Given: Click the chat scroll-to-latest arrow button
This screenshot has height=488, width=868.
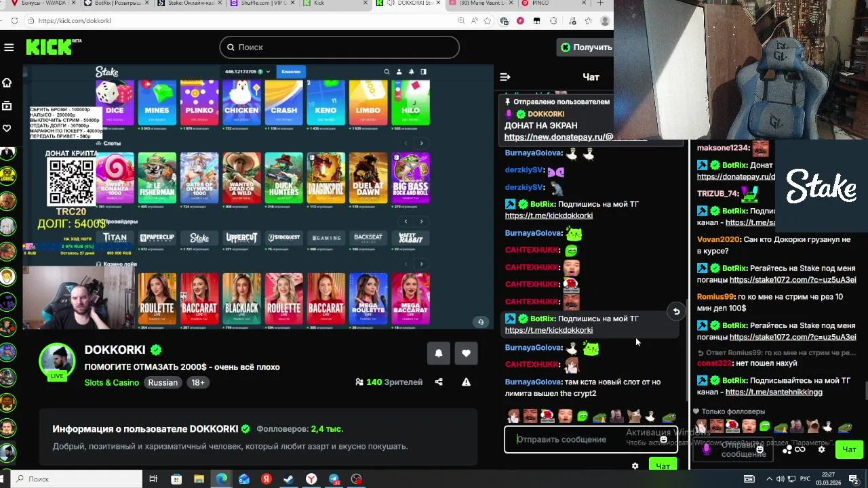Looking at the screenshot, I should [676, 311].
